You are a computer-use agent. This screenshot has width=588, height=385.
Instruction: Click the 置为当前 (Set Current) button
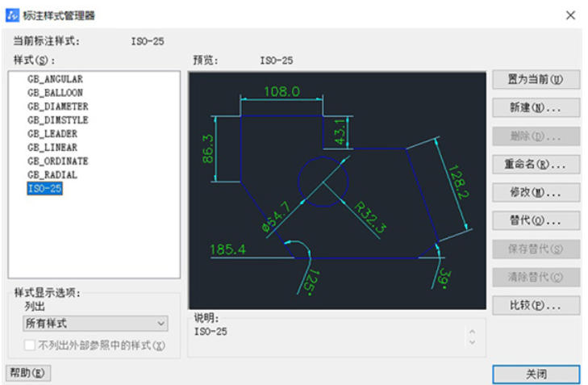(x=536, y=80)
